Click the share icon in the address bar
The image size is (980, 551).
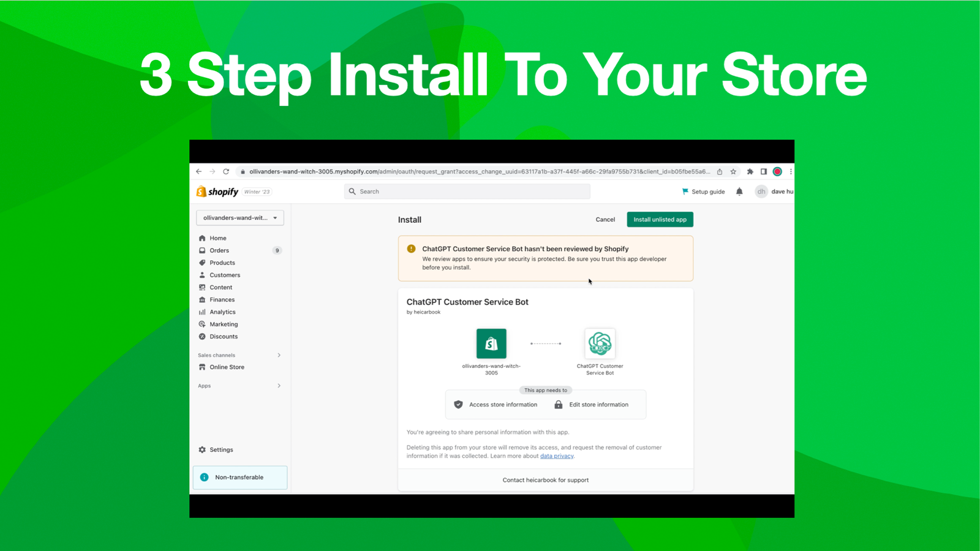[720, 171]
